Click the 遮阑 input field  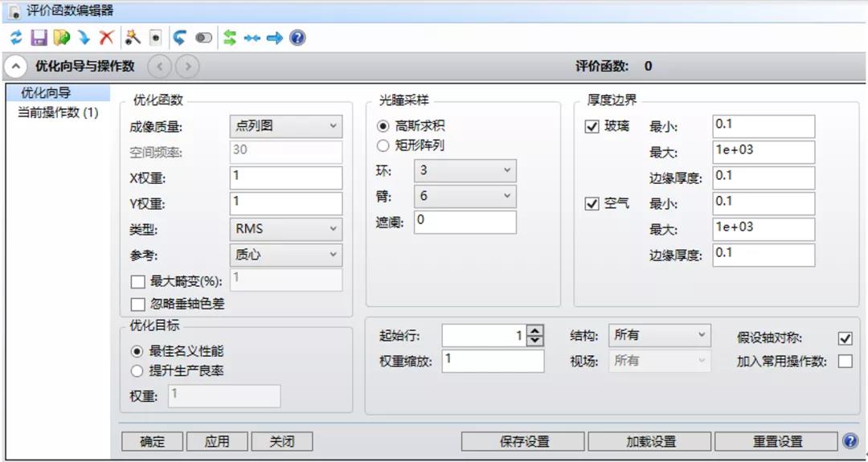(465, 222)
